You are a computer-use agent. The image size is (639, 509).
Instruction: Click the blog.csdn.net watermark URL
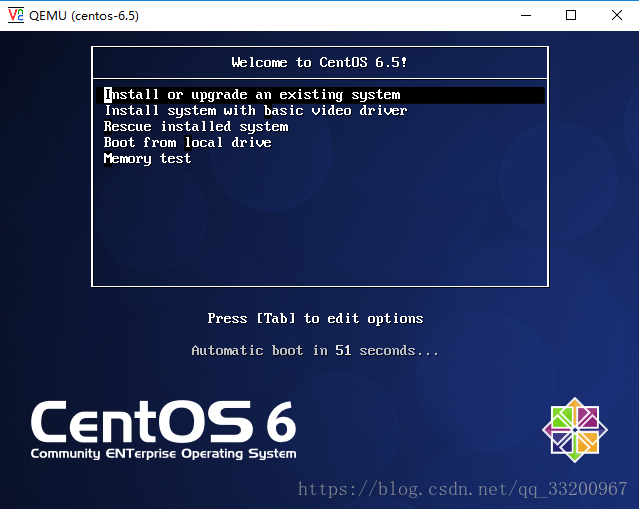click(462, 489)
